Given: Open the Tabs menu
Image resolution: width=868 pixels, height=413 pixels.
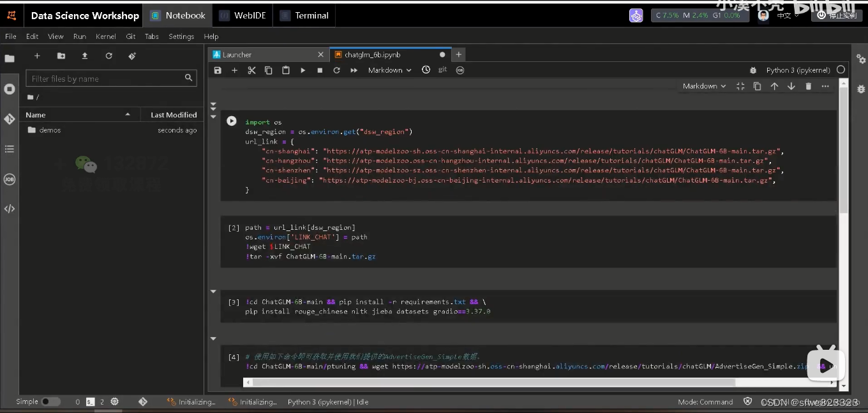Looking at the screenshot, I should click(x=152, y=36).
